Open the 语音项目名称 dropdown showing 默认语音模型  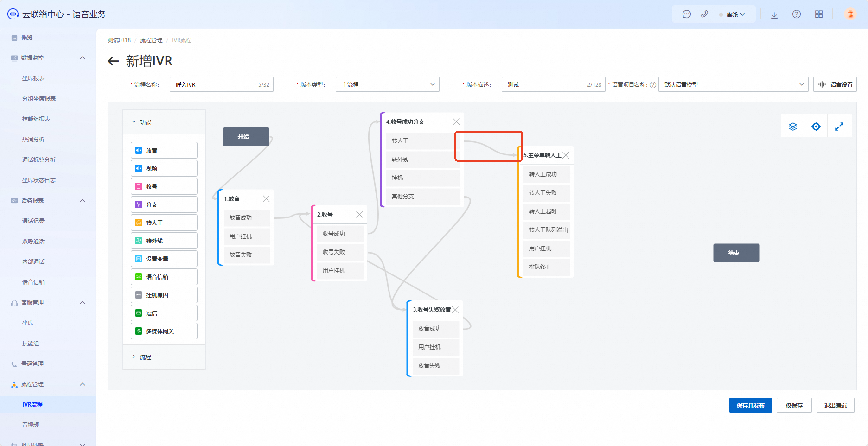point(733,84)
